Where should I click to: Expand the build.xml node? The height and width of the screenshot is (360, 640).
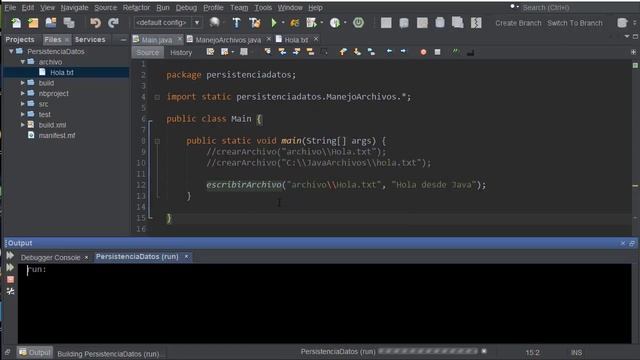23,125
